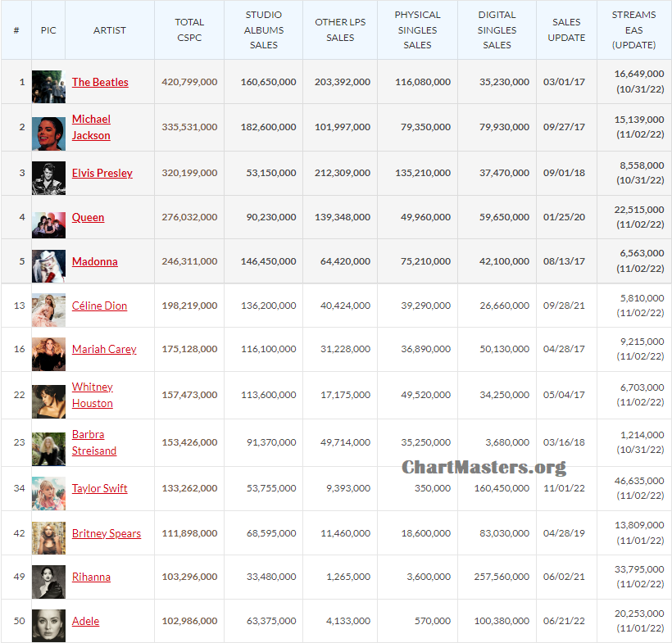Open Mariah Carey's artist link
672x643 pixels.
[x=104, y=349]
